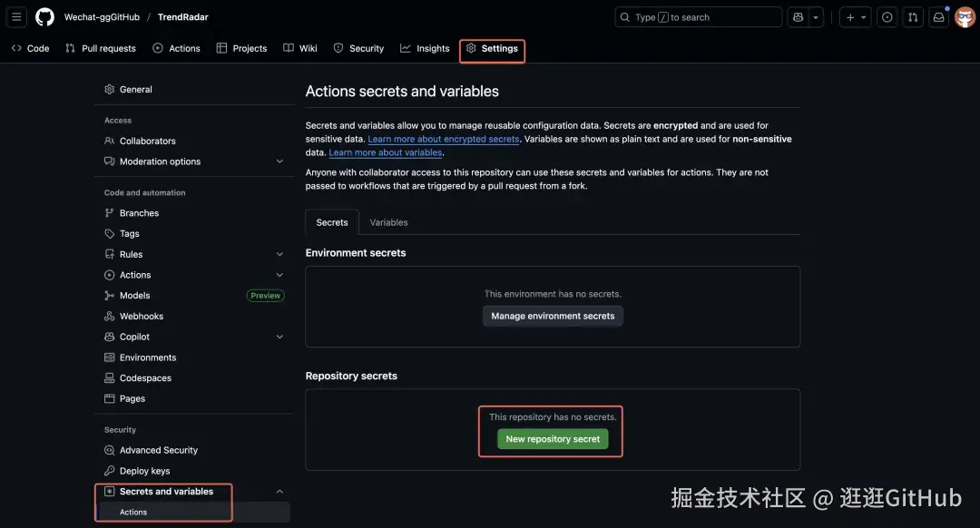The width and height of the screenshot is (980, 528).
Task: Go to the Actions repository tab
Action: [177, 48]
